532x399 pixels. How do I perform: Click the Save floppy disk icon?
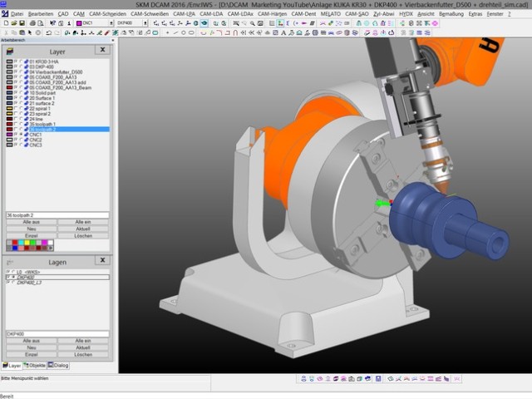(x=22, y=23)
